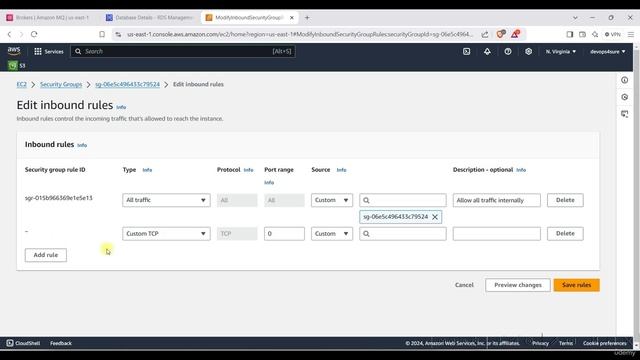Open CloudShell in the footer
Image resolution: width=640 pixels, height=360 pixels.
coord(23,343)
